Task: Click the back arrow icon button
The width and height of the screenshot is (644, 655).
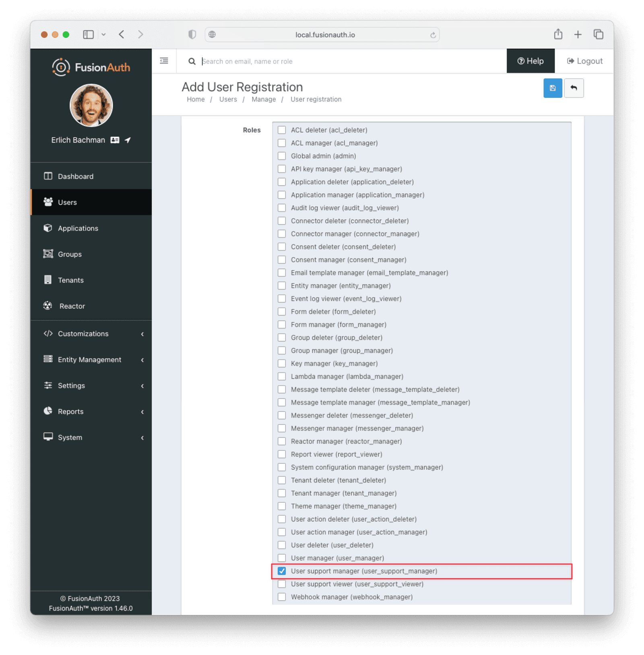Action: [574, 88]
